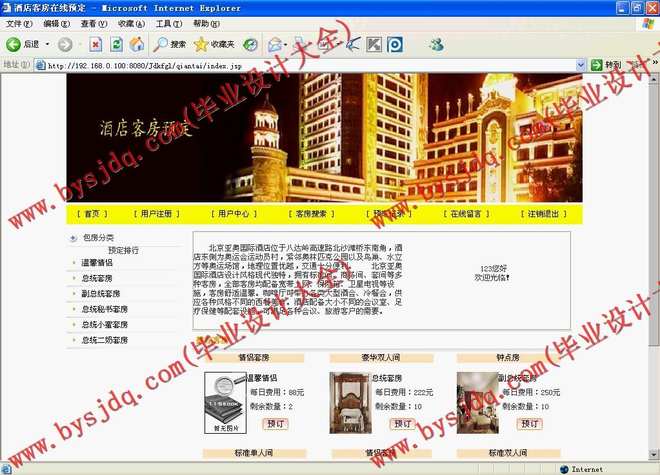This screenshot has width=660, height=475.
Task: Click inside the address bar URL field
Action: pos(300,66)
